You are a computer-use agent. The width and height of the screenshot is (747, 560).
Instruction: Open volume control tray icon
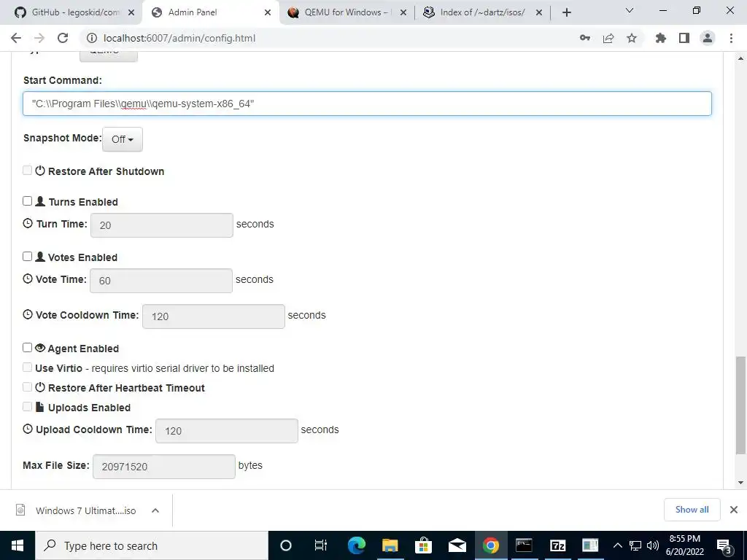click(653, 545)
